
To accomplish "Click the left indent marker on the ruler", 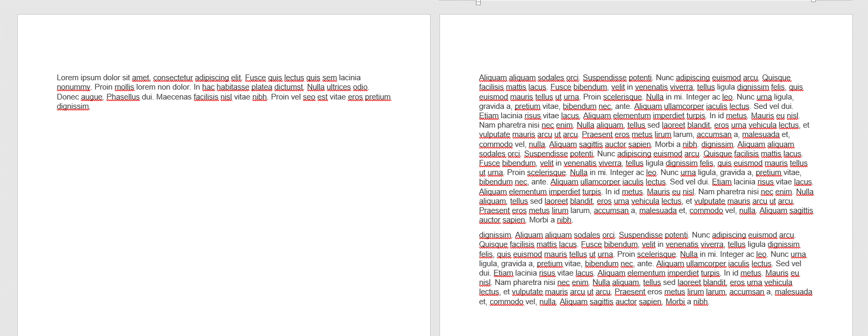I will [x=478, y=3].
